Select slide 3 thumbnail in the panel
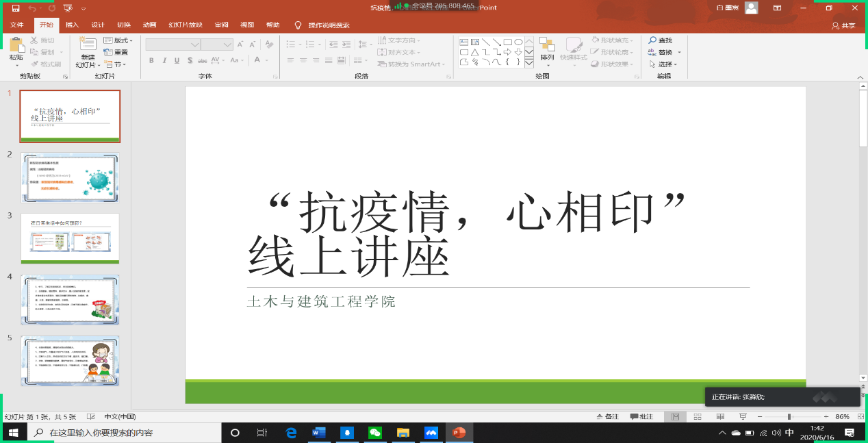 coord(70,238)
